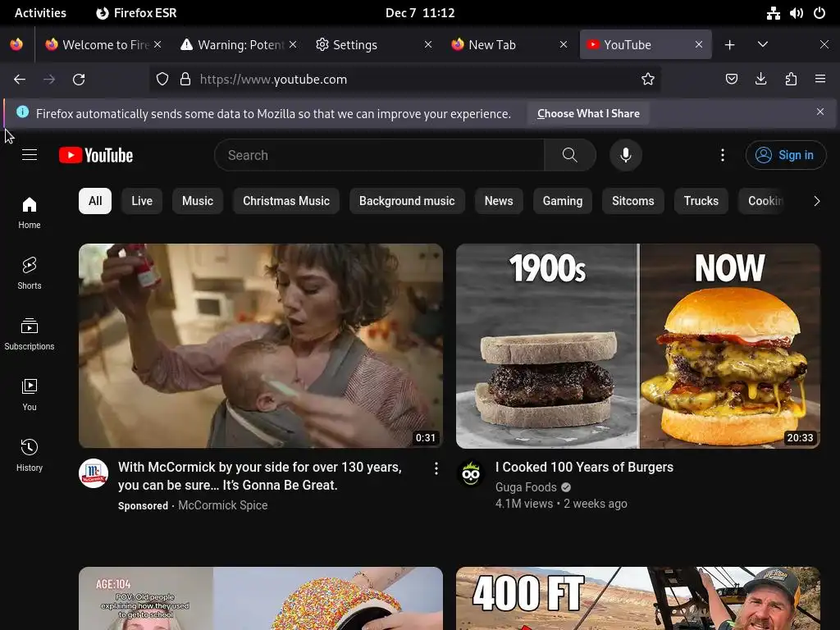Filter by Music chip
Image resolution: width=840 pixels, height=630 pixels.
(x=198, y=201)
